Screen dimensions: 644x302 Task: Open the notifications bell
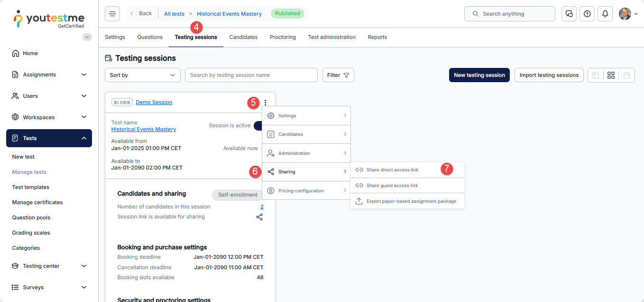(x=605, y=14)
